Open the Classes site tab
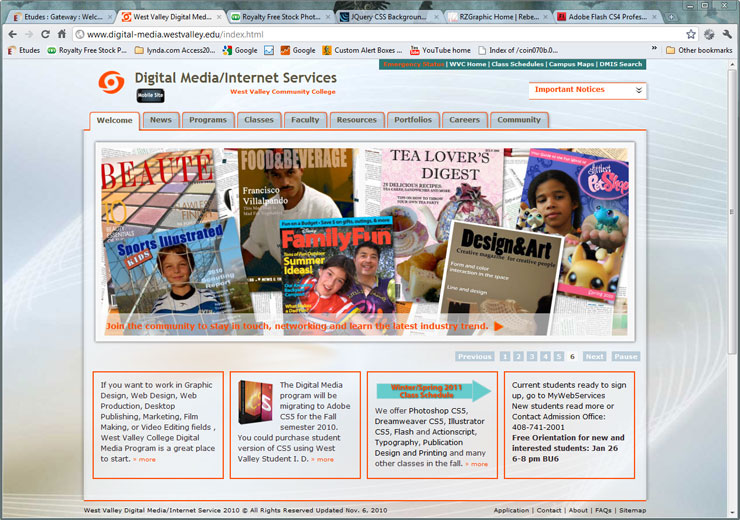740x520 pixels. click(x=259, y=120)
